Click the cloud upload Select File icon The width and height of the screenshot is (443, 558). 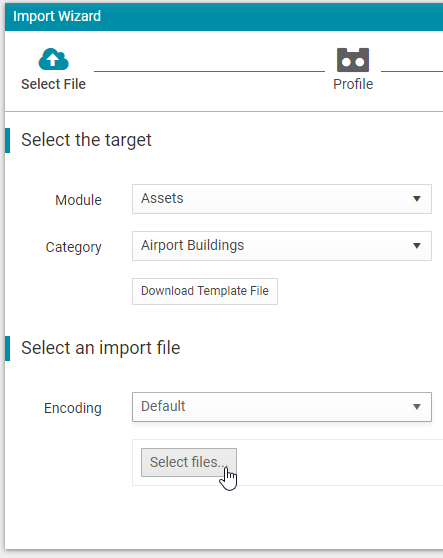pyautogui.click(x=53, y=59)
